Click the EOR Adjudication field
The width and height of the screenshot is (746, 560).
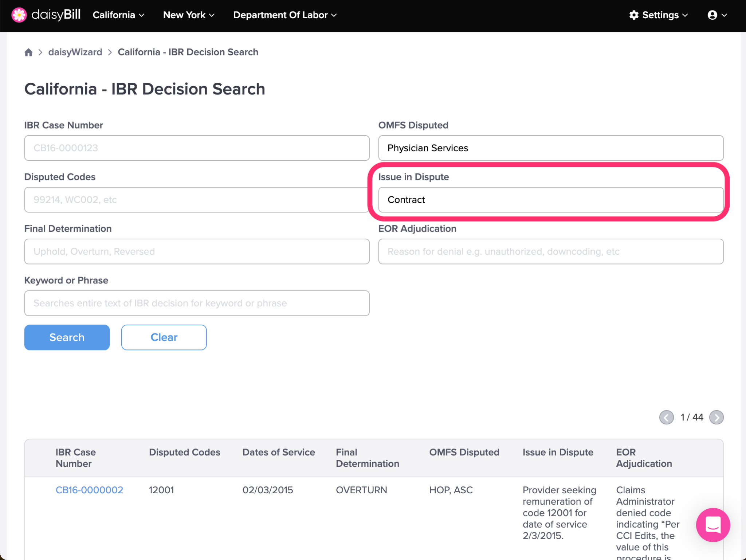click(x=551, y=251)
